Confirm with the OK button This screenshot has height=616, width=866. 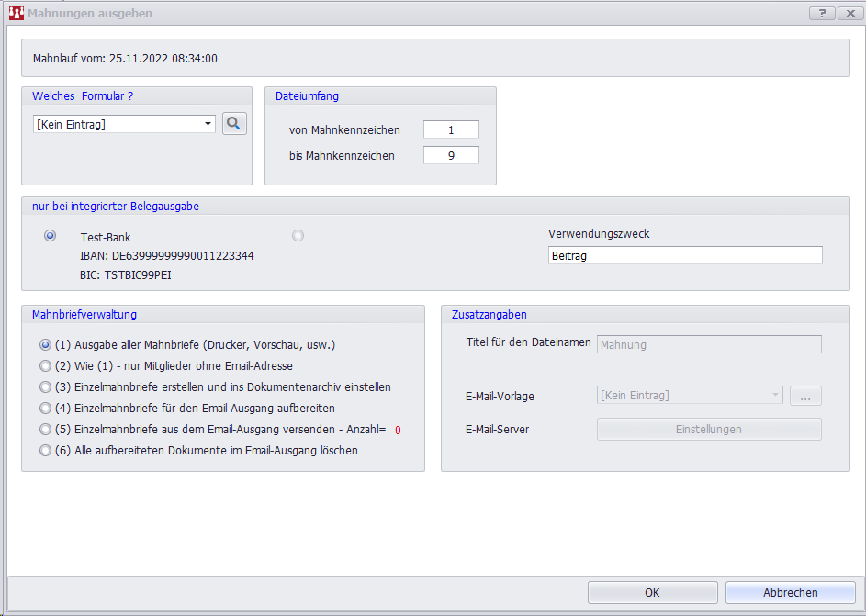coord(652,592)
